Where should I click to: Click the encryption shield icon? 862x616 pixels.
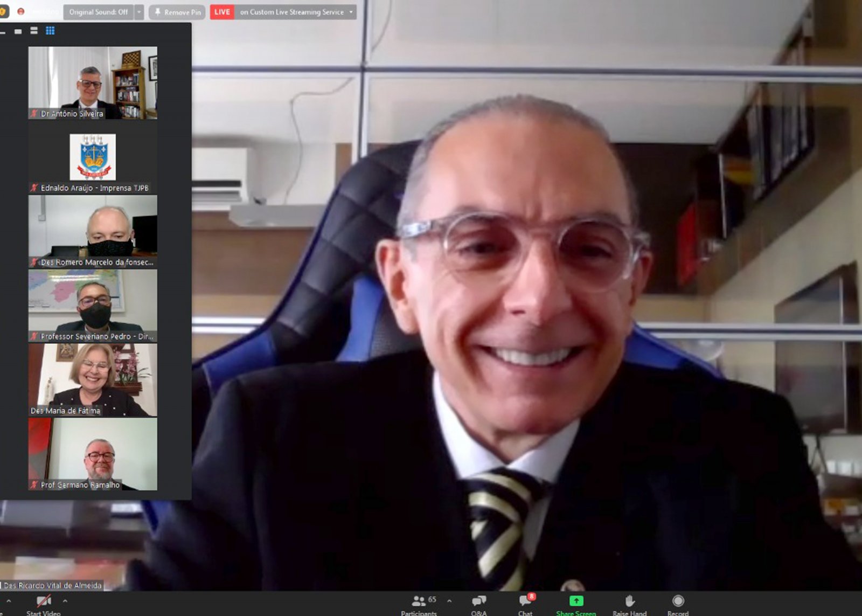pyautogui.click(x=3, y=11)
